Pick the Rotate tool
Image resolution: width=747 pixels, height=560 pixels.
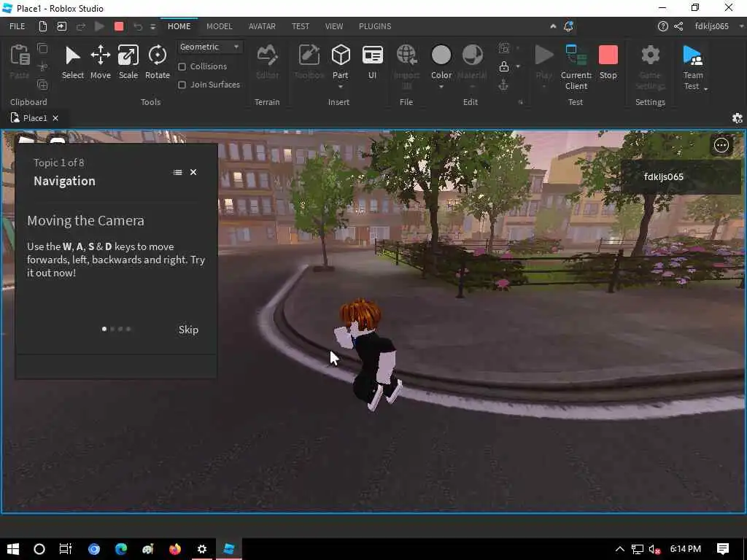pos(158,55)
